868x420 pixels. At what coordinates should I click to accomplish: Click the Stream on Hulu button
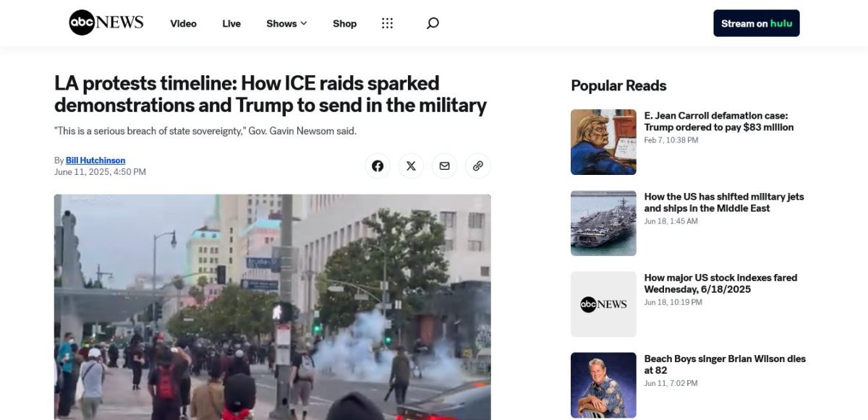tap(757, 23)
